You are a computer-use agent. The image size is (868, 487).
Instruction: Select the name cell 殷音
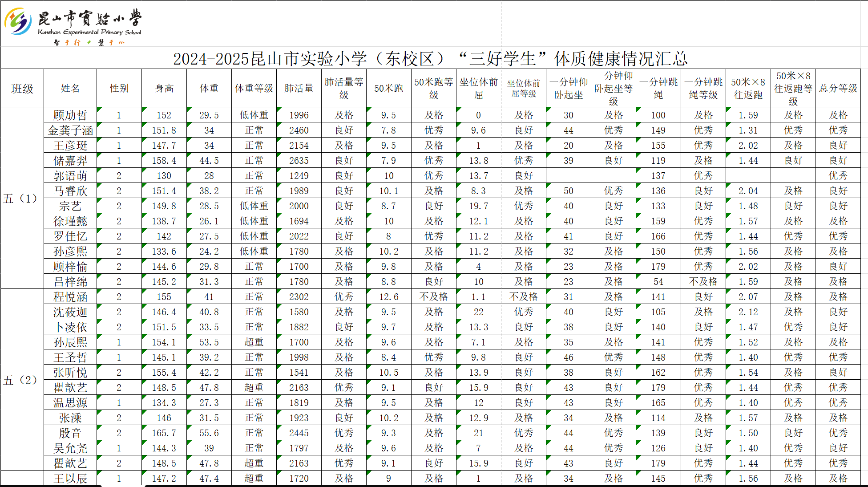click(x=70, y=433)
